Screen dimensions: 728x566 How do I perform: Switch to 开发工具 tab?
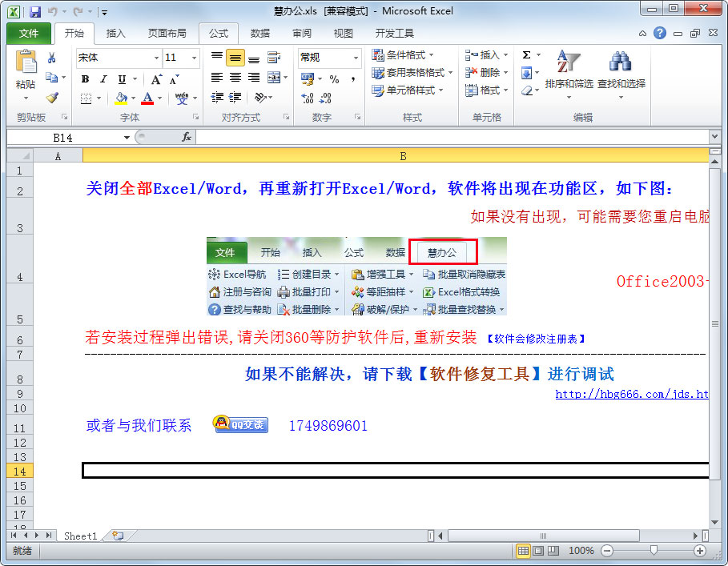(x=395, y=34)
